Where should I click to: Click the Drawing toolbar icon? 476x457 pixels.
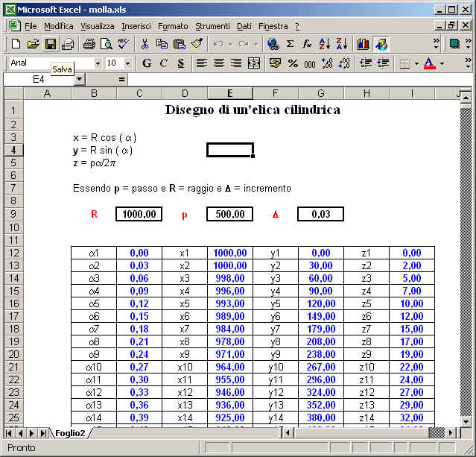point(381,44)
